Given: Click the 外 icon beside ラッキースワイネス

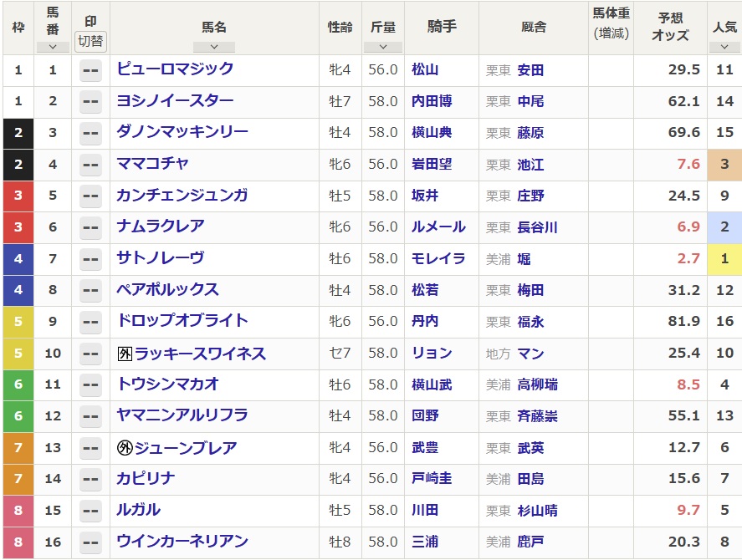Looking at the screenshot, I should 125,354.
